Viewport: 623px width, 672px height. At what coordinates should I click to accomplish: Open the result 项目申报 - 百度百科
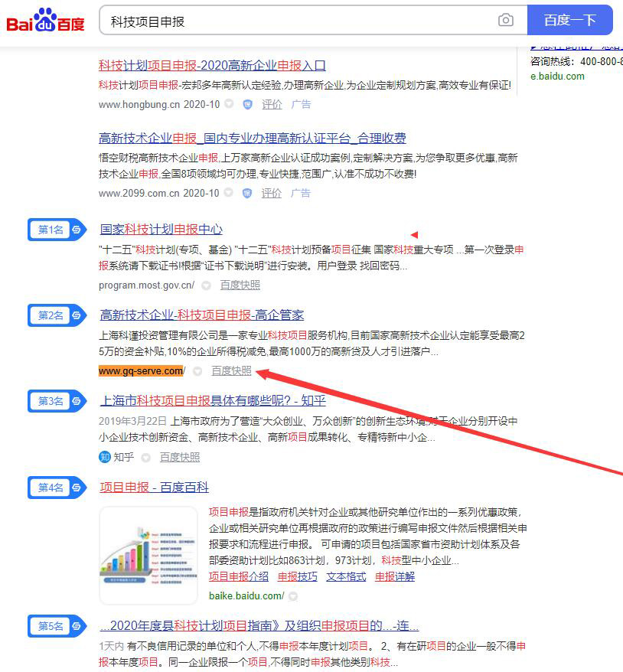coord(155,488)
